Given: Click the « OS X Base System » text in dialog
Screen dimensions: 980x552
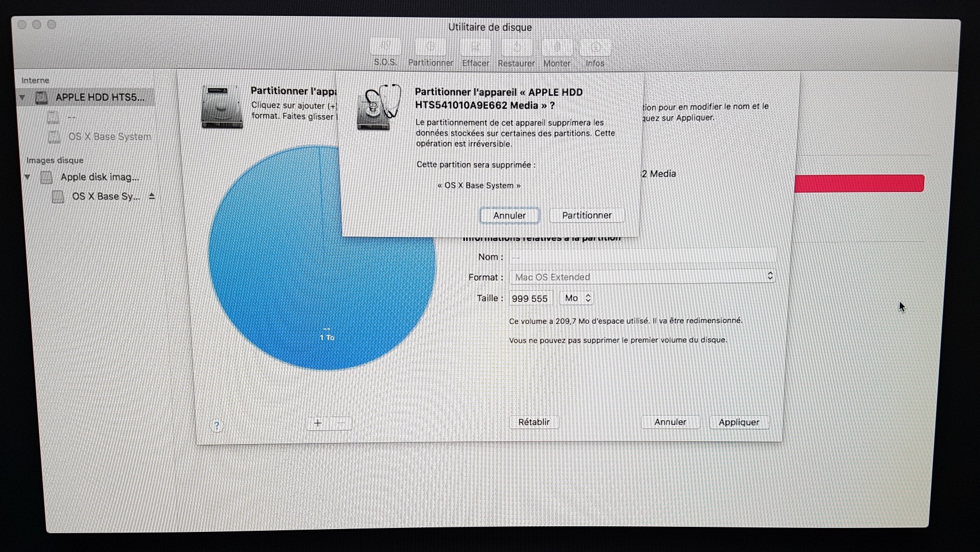Looking at the screenshot, I should (479, 185).
